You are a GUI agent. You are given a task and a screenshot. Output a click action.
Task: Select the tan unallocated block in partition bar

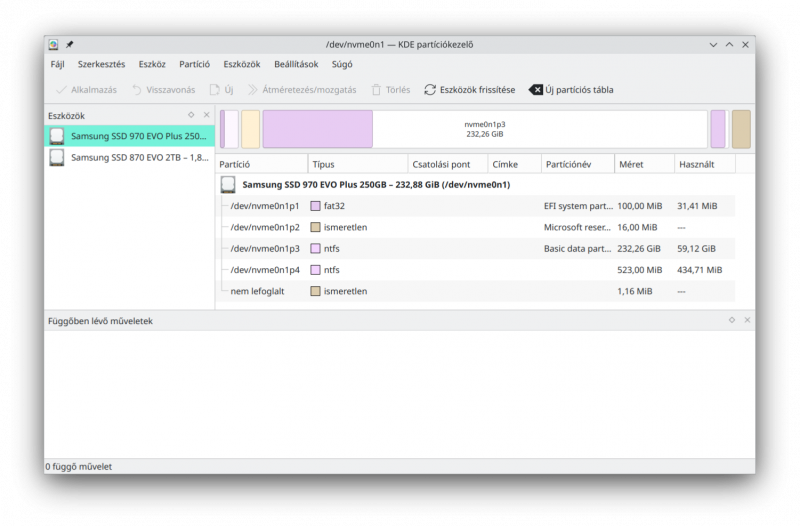741,129
